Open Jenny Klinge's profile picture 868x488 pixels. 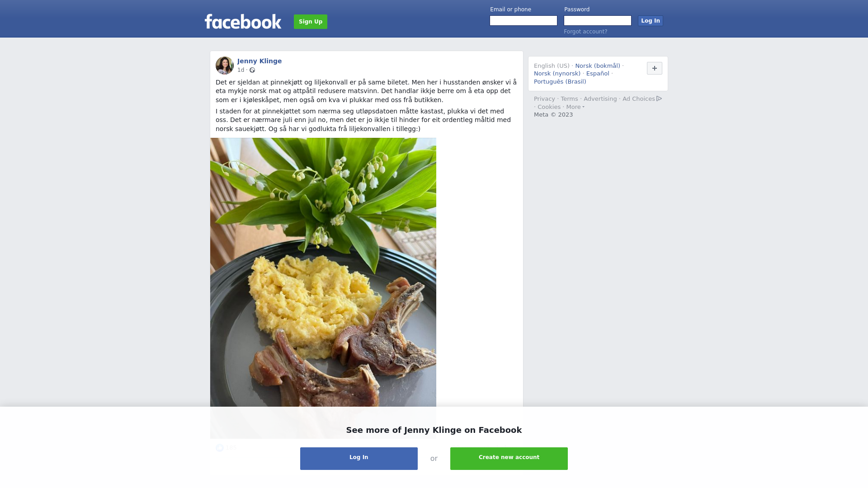coord(225,66)
